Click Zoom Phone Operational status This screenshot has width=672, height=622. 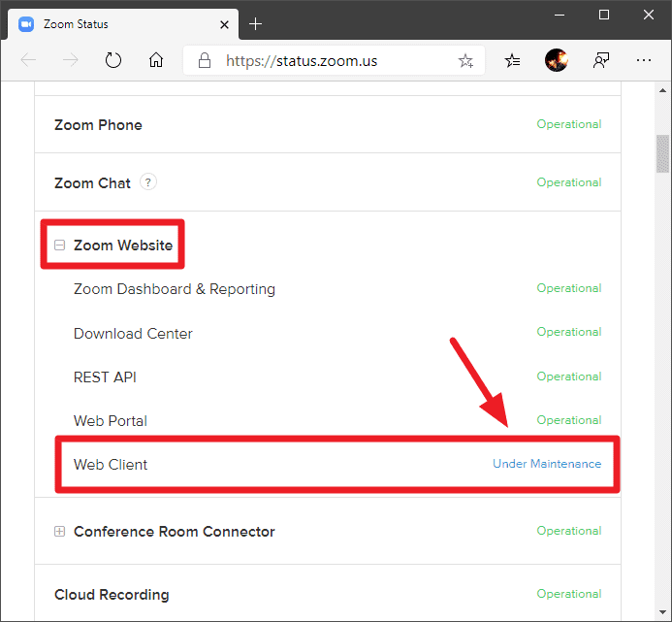point(569,124)
